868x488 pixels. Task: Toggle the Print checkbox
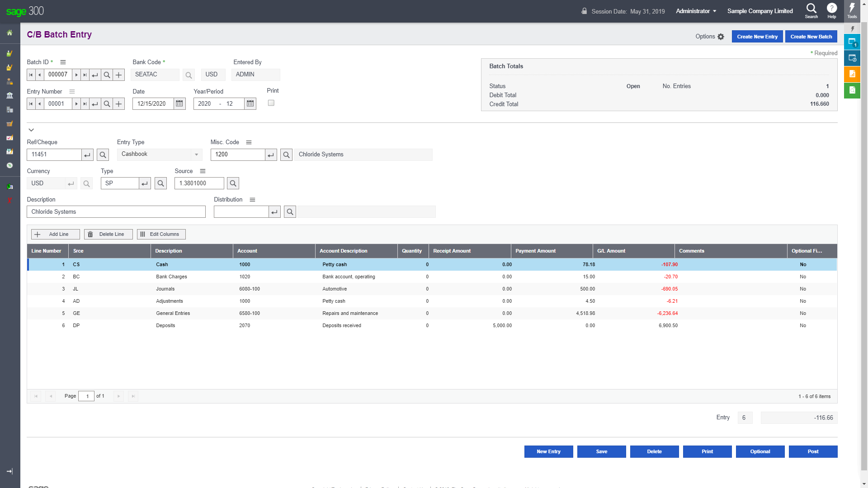click(x=271, y=103)
